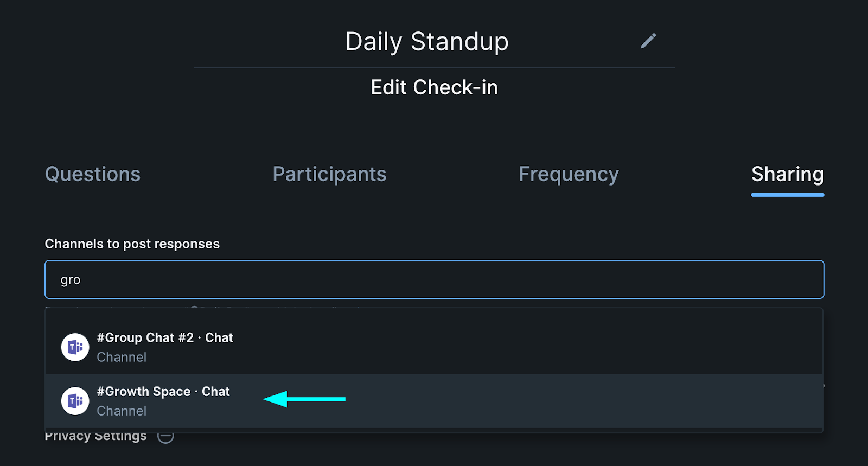Click the Edit Check-in heading

[x=434, y=87]
